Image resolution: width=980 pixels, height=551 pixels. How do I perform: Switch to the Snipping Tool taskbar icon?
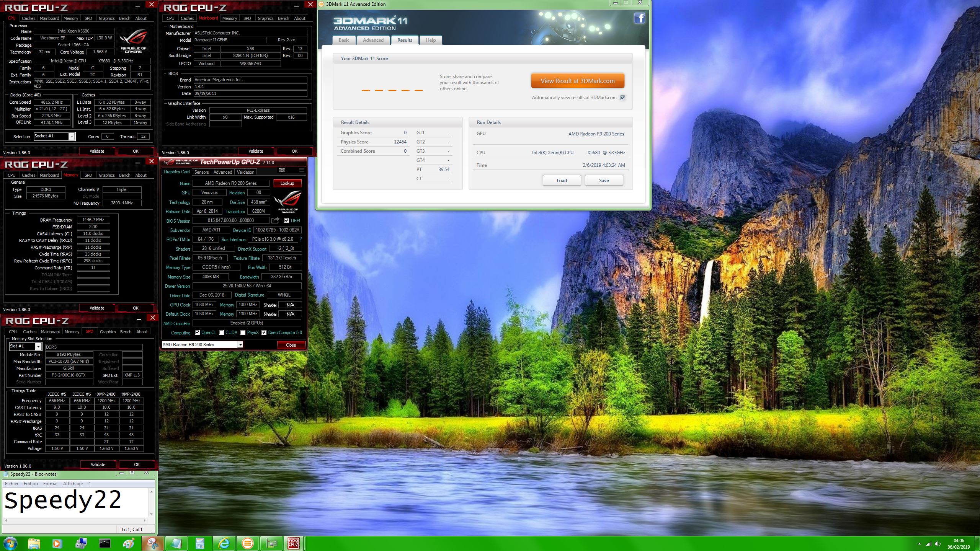click(152, 543)
